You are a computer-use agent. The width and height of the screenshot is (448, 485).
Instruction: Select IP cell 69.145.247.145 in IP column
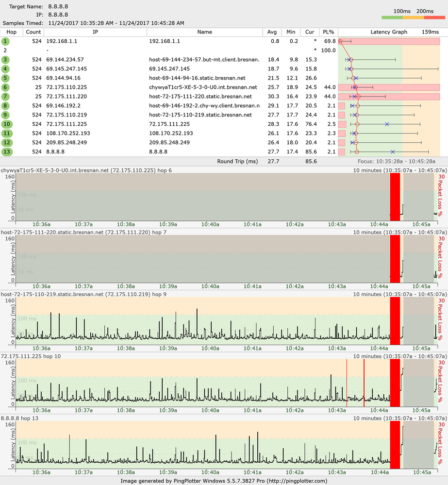(66, 69)
